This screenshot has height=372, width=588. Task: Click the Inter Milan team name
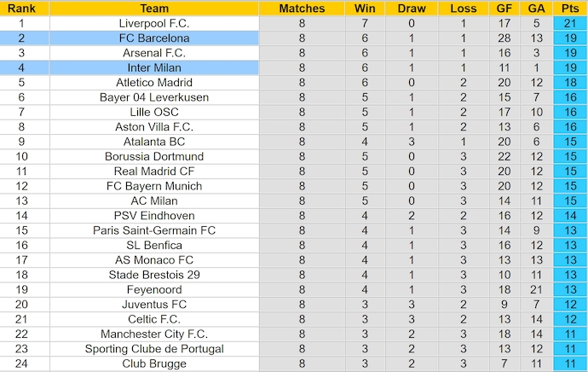click(x=154, y=67)
